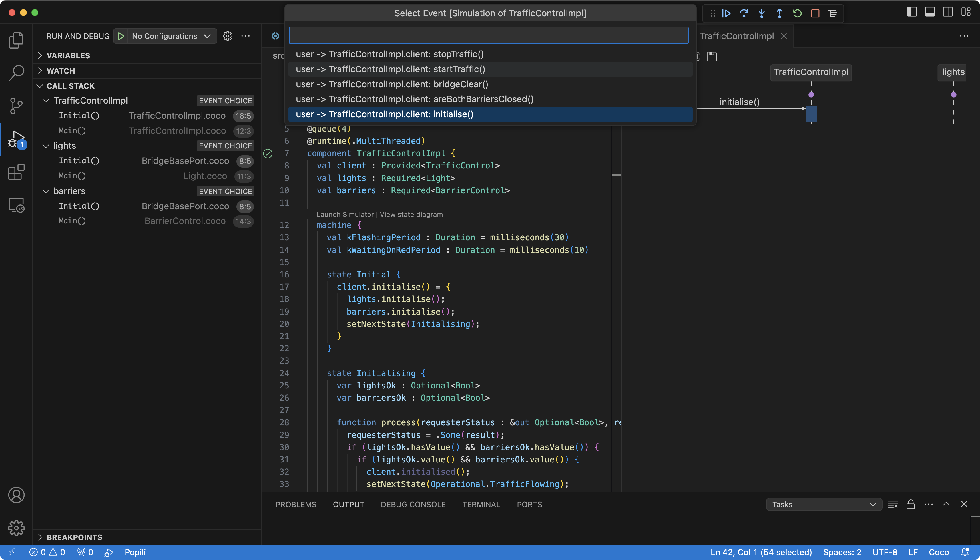Click the last debug toolbar list icon

[x=833, y=13]
